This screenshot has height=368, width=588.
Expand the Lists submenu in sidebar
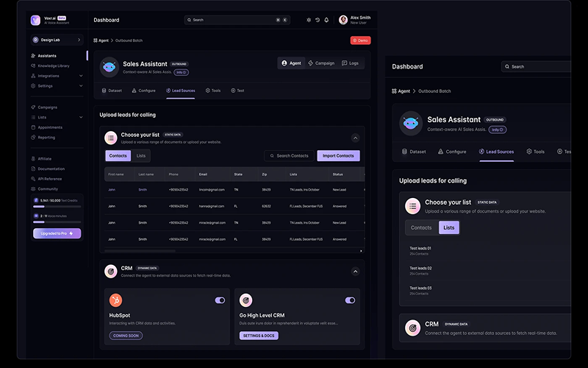tap(81, 117)
